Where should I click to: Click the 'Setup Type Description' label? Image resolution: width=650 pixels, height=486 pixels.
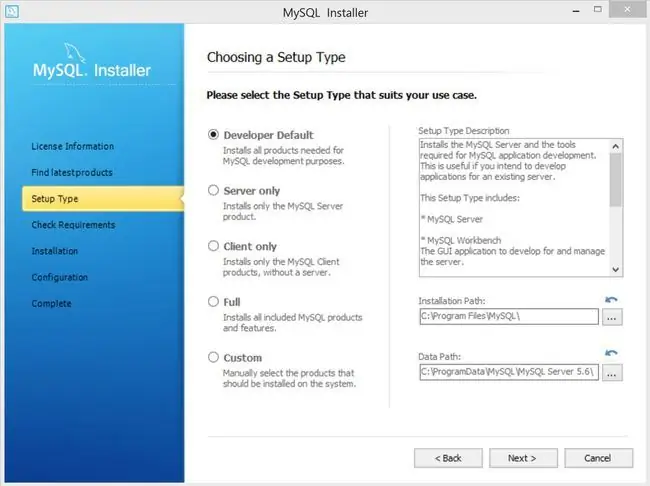(463, 131)
